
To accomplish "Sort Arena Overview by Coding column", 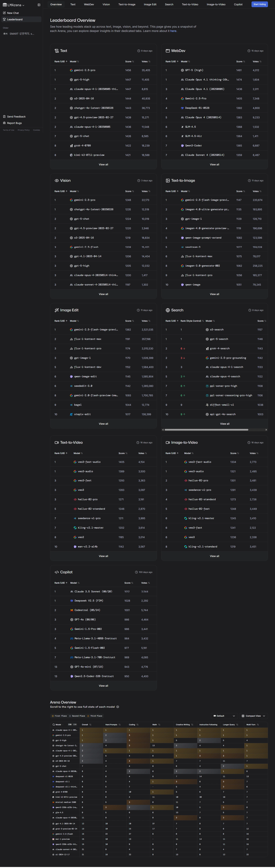I will [134, 724].
